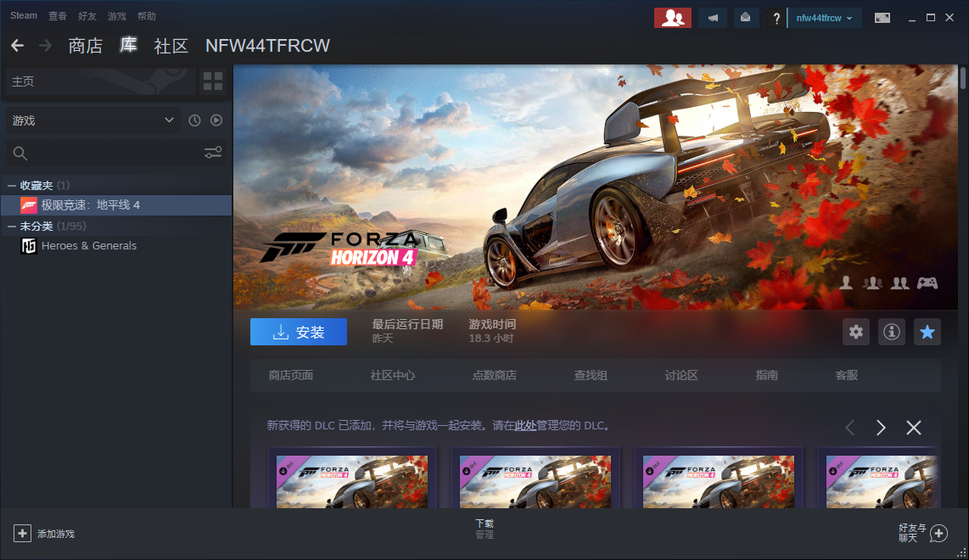Open game settings gear icon
969x560 pixels.
pos(855,332)
